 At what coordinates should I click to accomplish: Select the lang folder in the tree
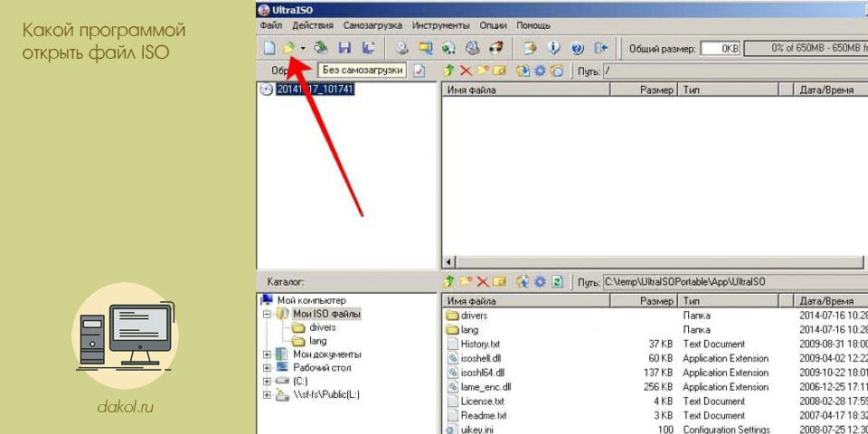pos(318,341)
